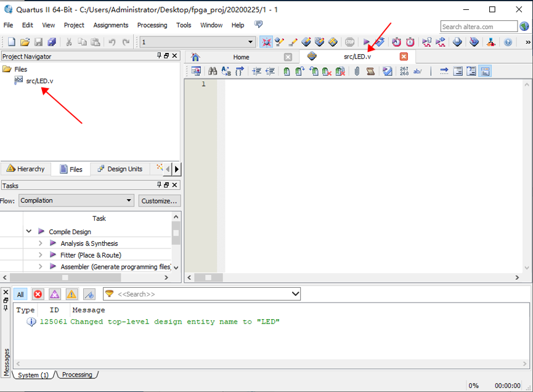Image resolution: width=533 pixels, height=392 pixels.
Task: Start compilation with the play icon
Action: (x=367, y=42)
